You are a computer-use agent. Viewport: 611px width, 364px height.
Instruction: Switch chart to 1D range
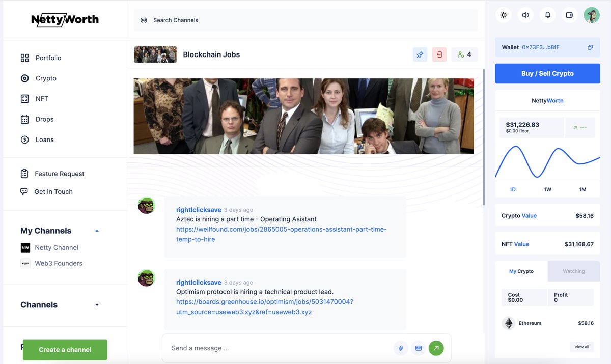click(x=512, y=189)
